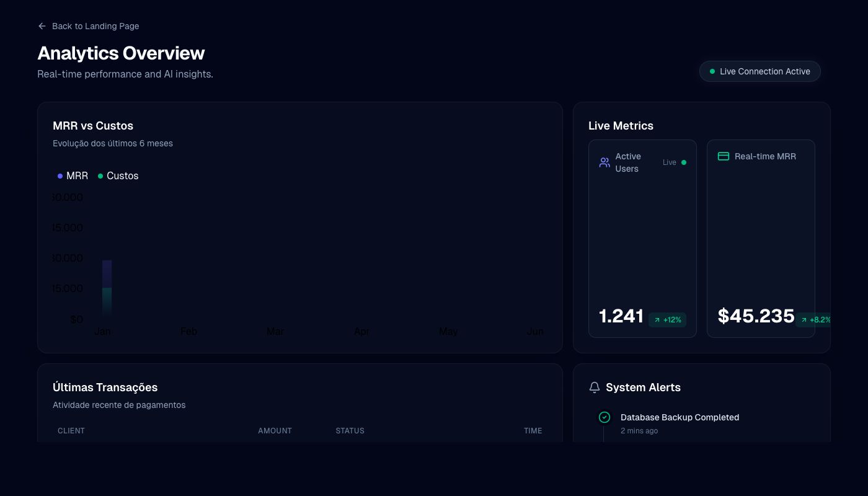The width and height of the screenshot is (868, 496).
Task: Click the Jan axis label
Action: click(102, 332)
